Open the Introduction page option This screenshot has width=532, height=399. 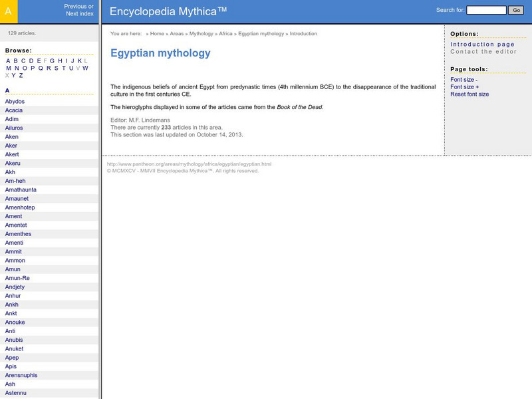point(482,45)
